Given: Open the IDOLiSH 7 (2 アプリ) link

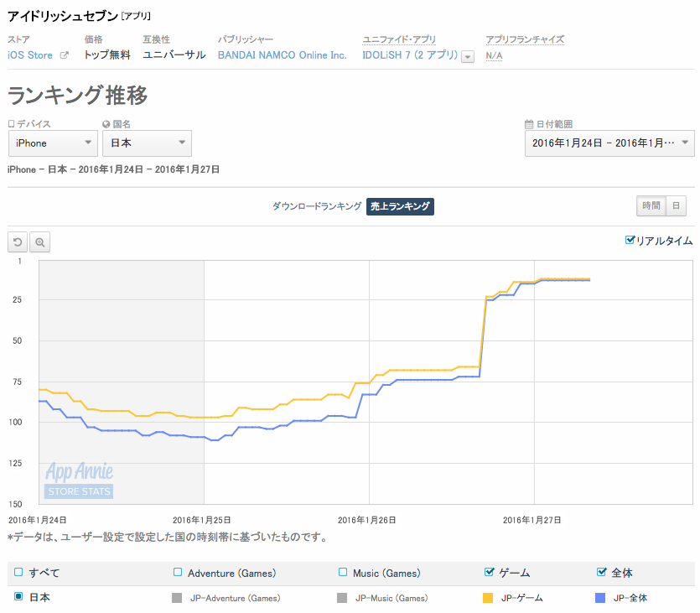Looking at the screenshot, I should point(410,55).
